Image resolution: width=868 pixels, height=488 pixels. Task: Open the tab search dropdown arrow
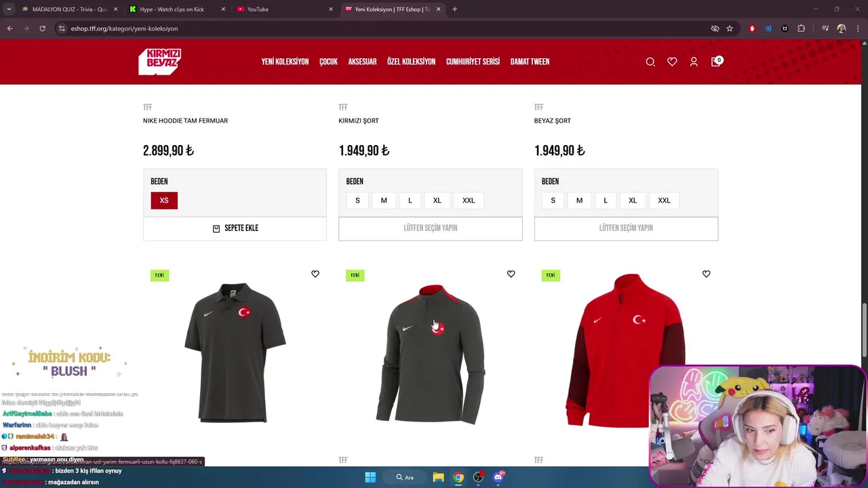click(x=9, y=9)
